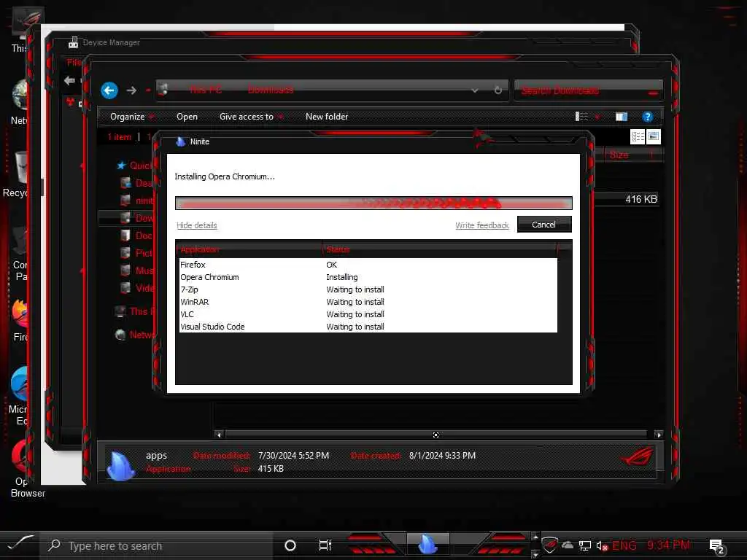Refresh the Downloads folder

tap(498, 90)
